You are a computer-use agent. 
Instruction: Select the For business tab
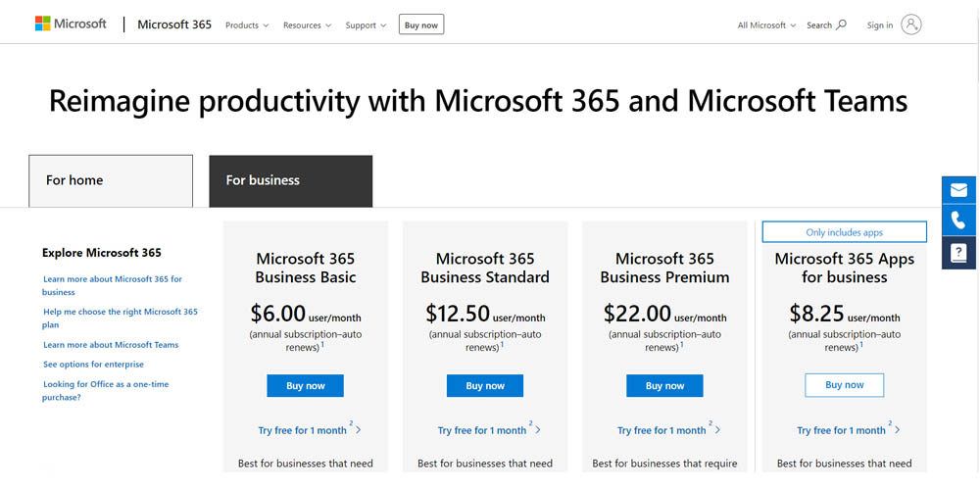pyautogui.click(x=290, y=180)
